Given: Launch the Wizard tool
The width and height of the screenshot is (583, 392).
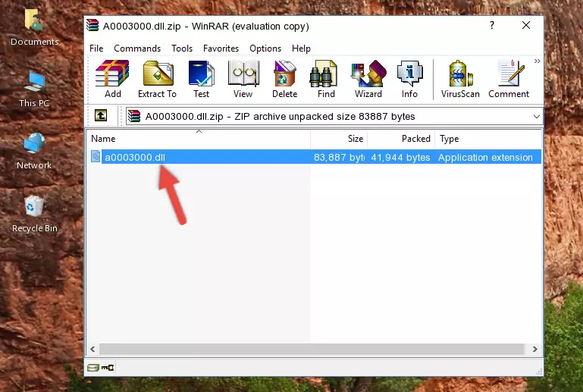Looking at the screenshot, I should (x=368, y=79).
